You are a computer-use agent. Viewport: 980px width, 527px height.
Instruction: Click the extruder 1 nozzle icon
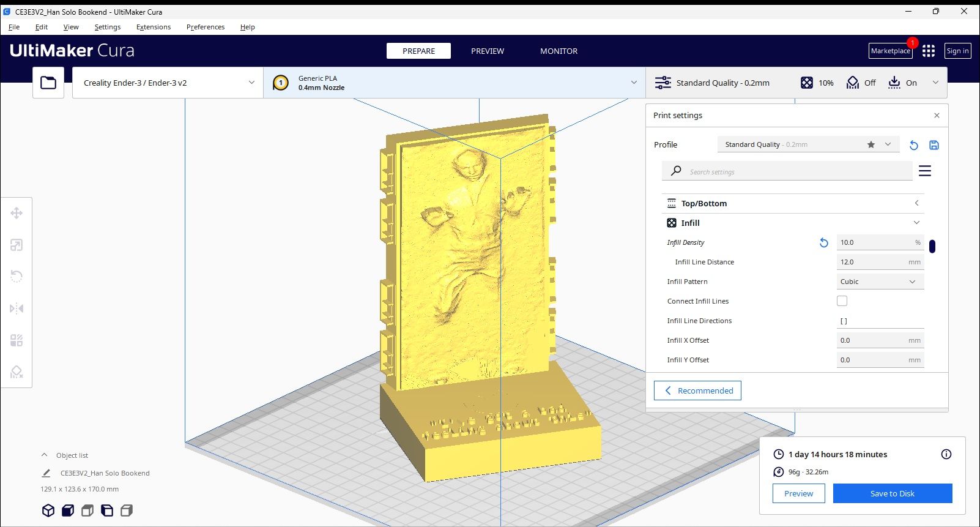point(281,83)
